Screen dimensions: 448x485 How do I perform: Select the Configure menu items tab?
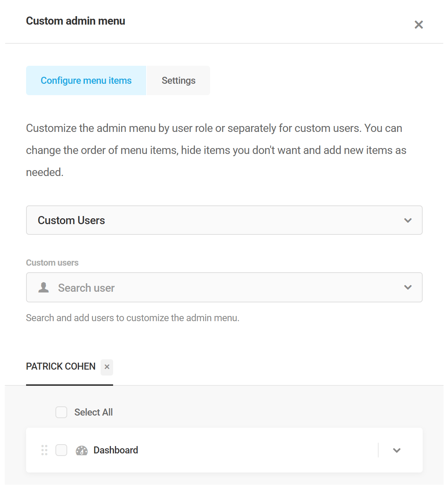click(86, 80)
